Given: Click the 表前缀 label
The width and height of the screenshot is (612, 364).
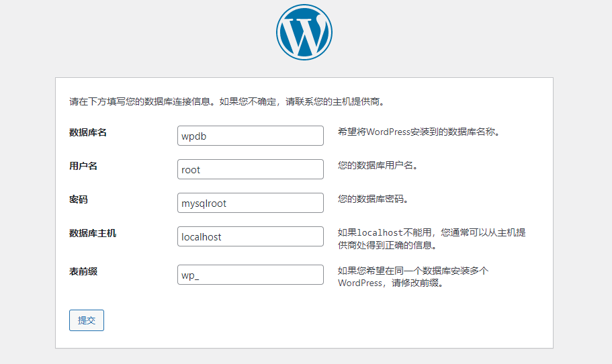Looking at the screenshot, I should [83, 271].
